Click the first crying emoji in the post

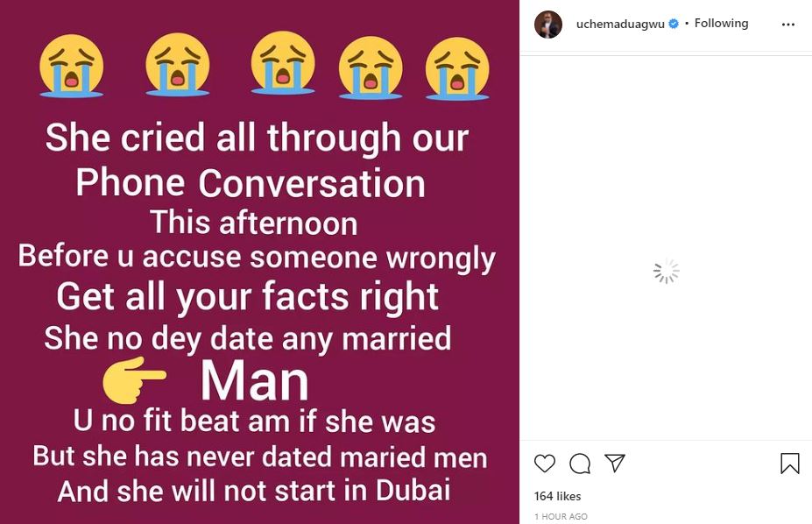pyautogui.click(x=72, y=65)
